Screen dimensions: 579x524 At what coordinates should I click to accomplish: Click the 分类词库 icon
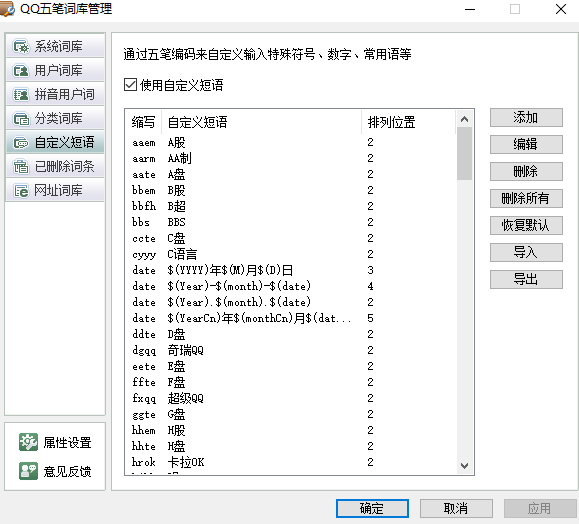21,119
